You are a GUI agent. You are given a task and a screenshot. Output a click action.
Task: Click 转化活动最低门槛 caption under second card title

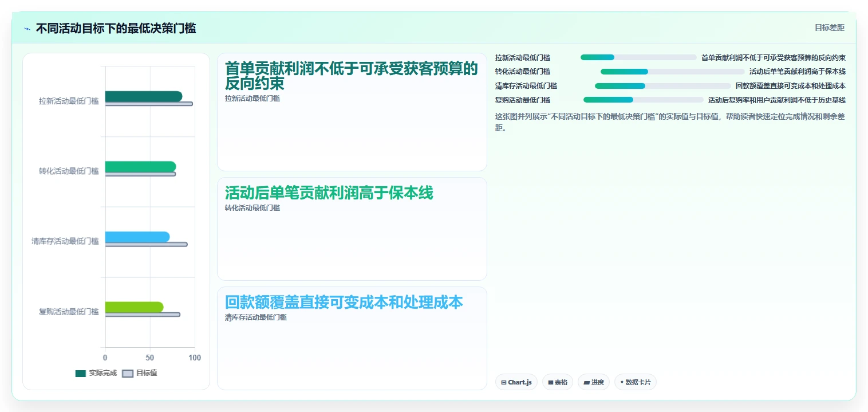point(252,208)
